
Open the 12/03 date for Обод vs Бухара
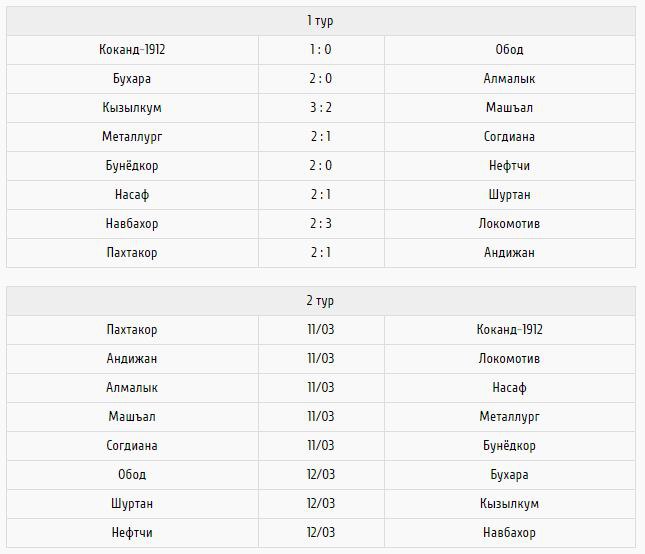pyautogui.click(x=321, y=475)
